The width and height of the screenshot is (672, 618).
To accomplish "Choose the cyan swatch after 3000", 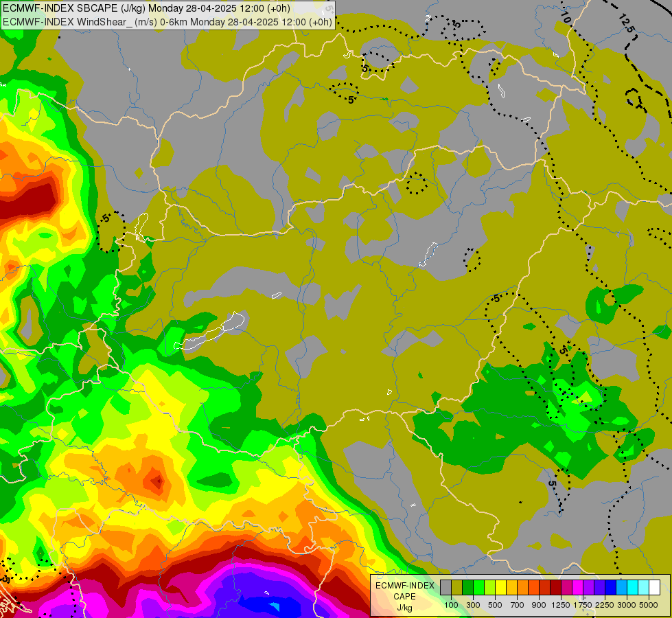I will click(633, 588).
